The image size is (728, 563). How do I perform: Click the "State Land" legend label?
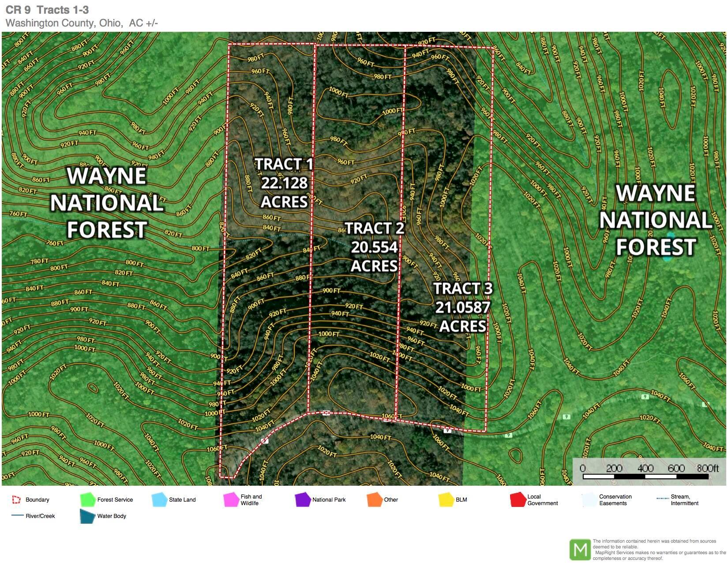(182, 500)
